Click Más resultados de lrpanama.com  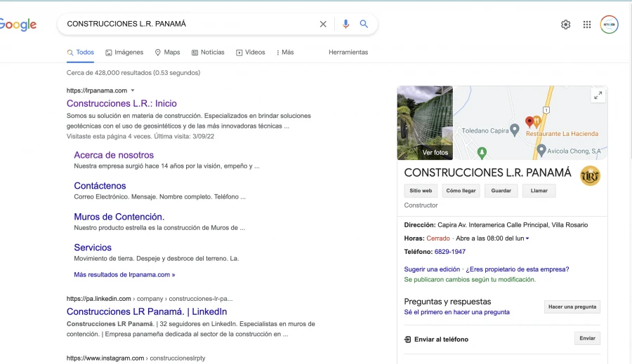pyautogui.click(x=124, y=275)
